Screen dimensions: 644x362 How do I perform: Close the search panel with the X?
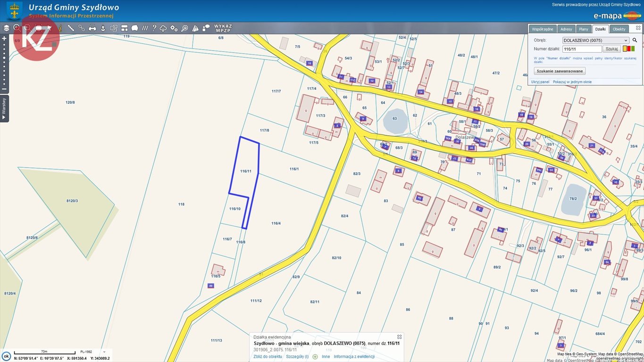pyautogui.click(x=638, y=28)
